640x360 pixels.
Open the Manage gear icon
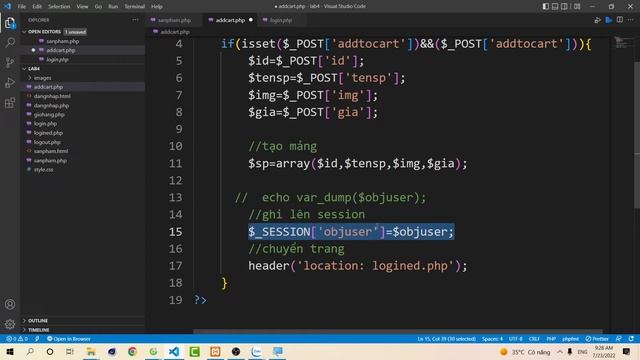pos(10,324)
